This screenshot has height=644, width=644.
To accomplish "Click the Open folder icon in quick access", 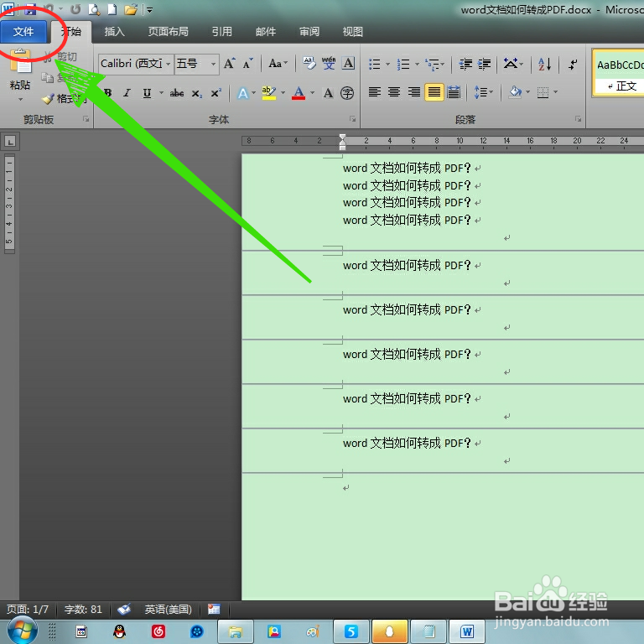I will click(131, 9).
